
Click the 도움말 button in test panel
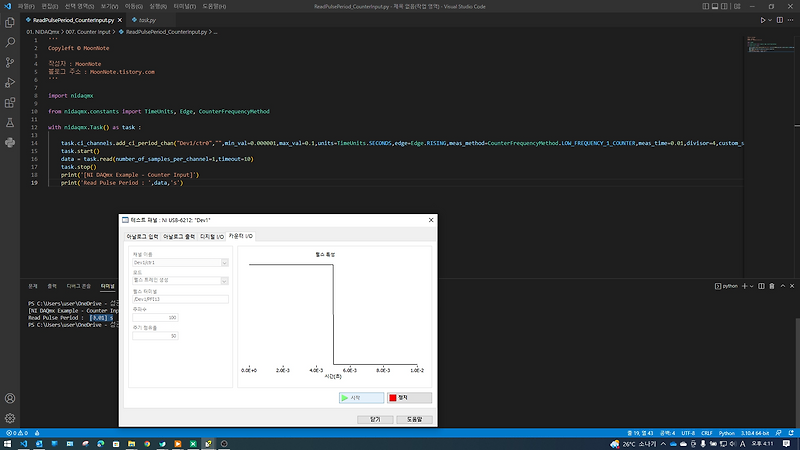(414, 419)
